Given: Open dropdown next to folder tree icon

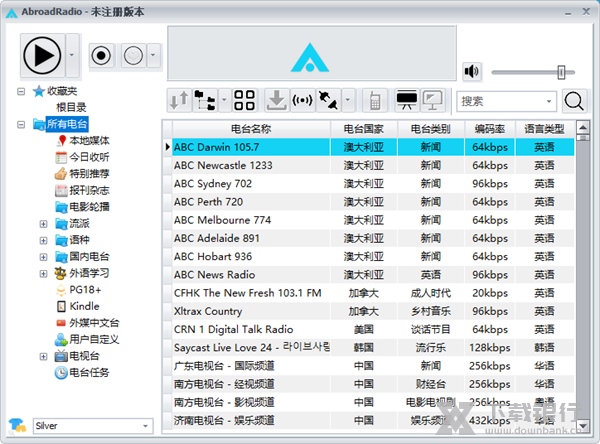Looking at the screenshot, I should [x=224, y=100].
